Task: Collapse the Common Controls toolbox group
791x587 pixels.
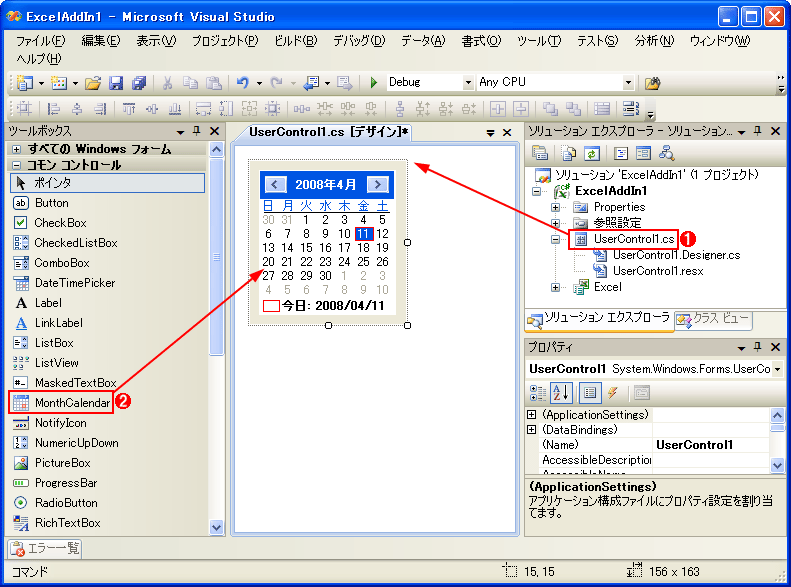Action: [x=17, y=165]
